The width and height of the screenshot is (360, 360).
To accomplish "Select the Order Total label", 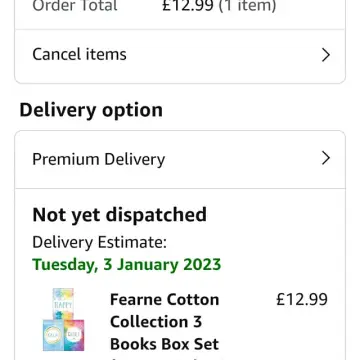I will coord(75,6).
